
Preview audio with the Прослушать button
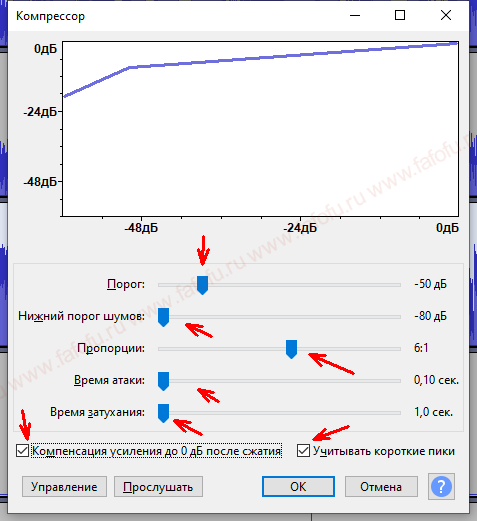click(x=158, y=487)
